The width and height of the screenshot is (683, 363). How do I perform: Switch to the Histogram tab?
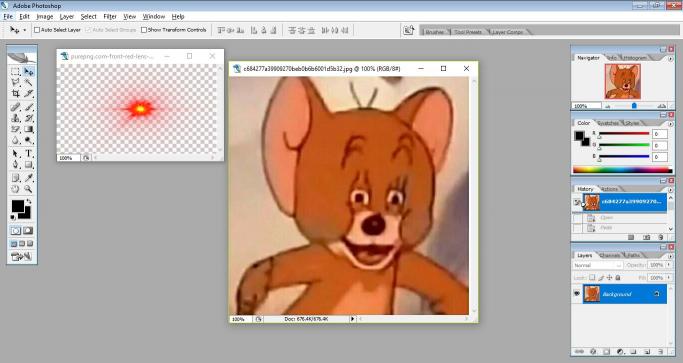pyautogui.click(x=634, y=58)
